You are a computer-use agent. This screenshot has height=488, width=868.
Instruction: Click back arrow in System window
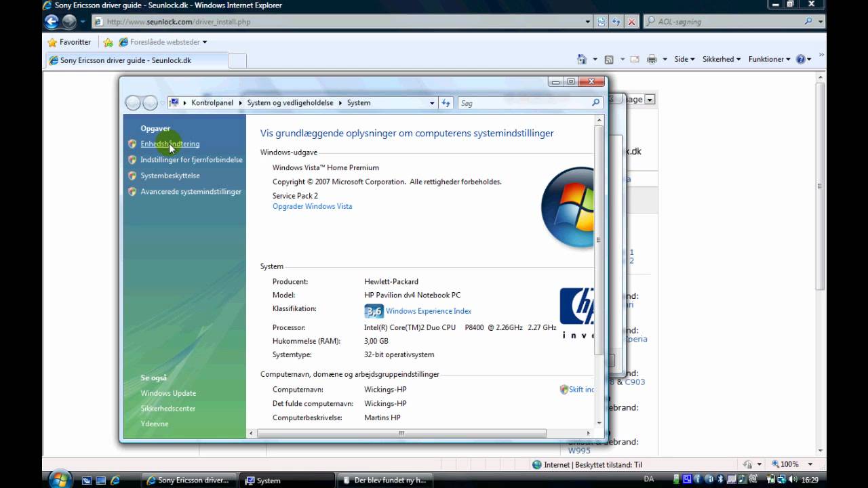click(x=133, y=103)
